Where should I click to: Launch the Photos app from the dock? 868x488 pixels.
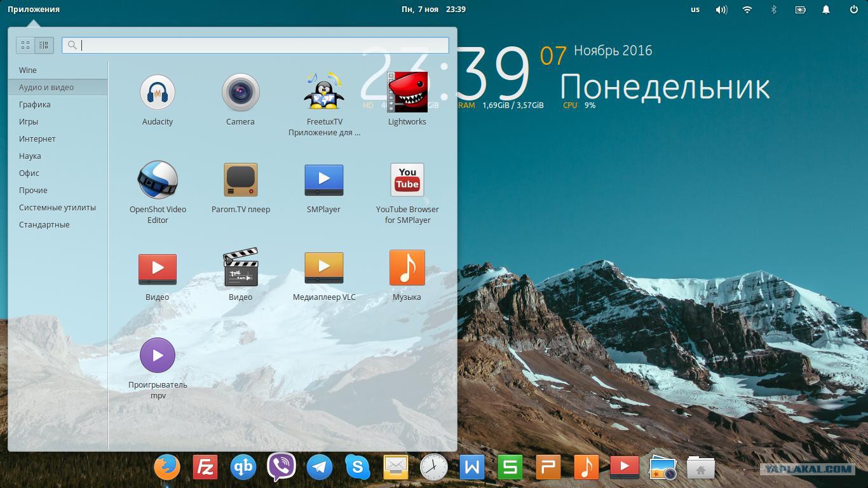coord(663,468)
